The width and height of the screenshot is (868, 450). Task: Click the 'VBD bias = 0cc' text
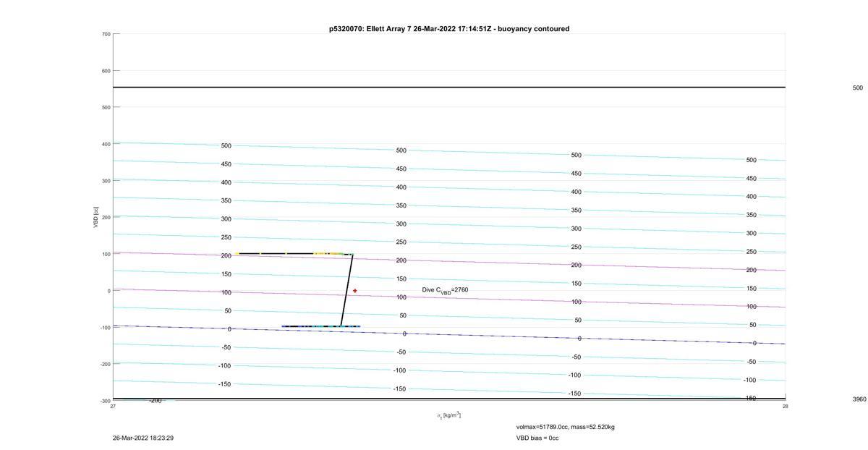pyautogui.click(x=537, y=438)
